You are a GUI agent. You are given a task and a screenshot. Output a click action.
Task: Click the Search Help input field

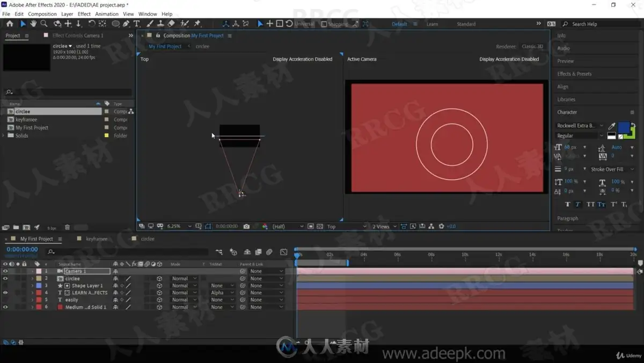(600, 24)
